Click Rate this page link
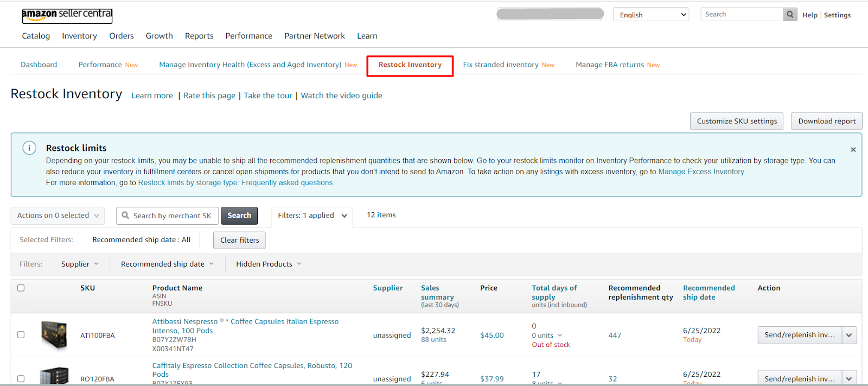Image resolution: width=868 pixels, height=386 pixels. pyautogui.click(x=209, y=96)
